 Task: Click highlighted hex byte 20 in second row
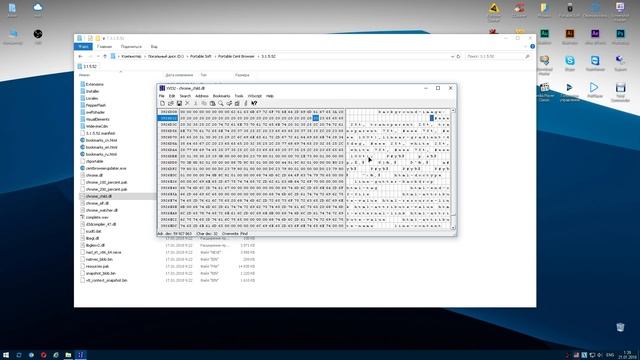tap(316, 118)
